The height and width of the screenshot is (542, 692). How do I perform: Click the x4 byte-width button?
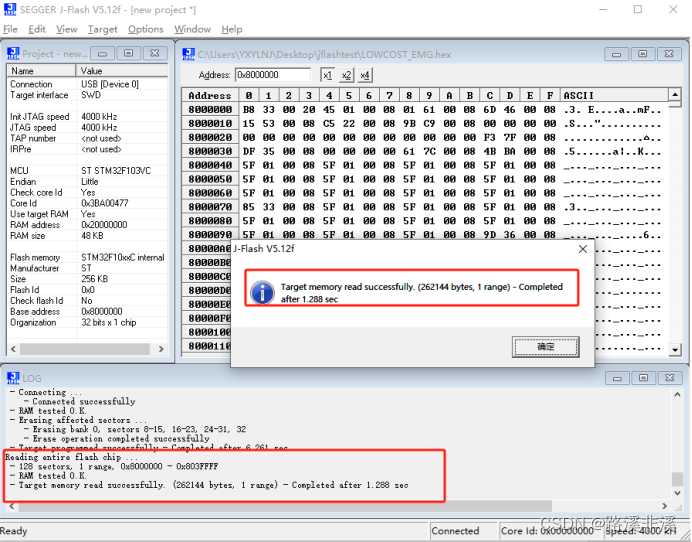(x=365, y=75)
